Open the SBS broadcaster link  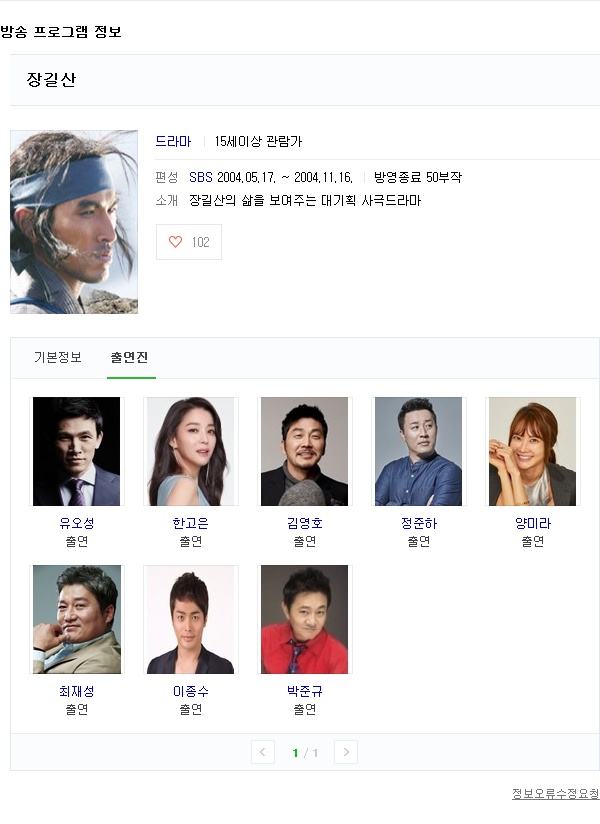[x=201, y=178]
